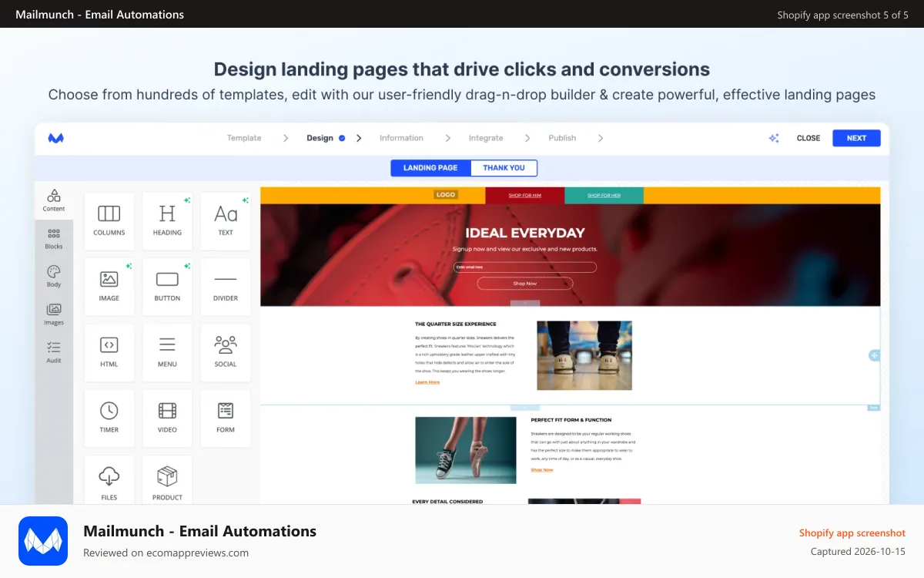
Task: Click the Shop For Him nav link
Action: [x=525, y=195]
